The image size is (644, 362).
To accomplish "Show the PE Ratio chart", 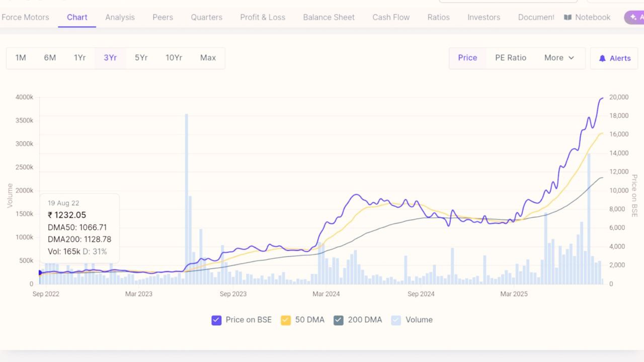I will pos(510,58).
